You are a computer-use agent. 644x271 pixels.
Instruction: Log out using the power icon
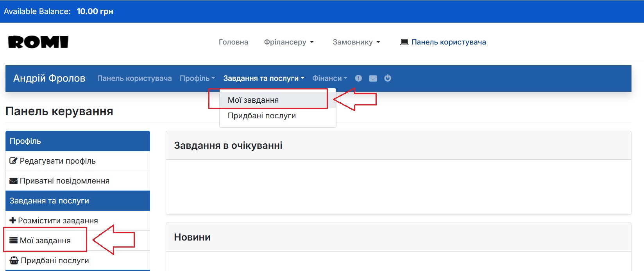coord(388,78)
